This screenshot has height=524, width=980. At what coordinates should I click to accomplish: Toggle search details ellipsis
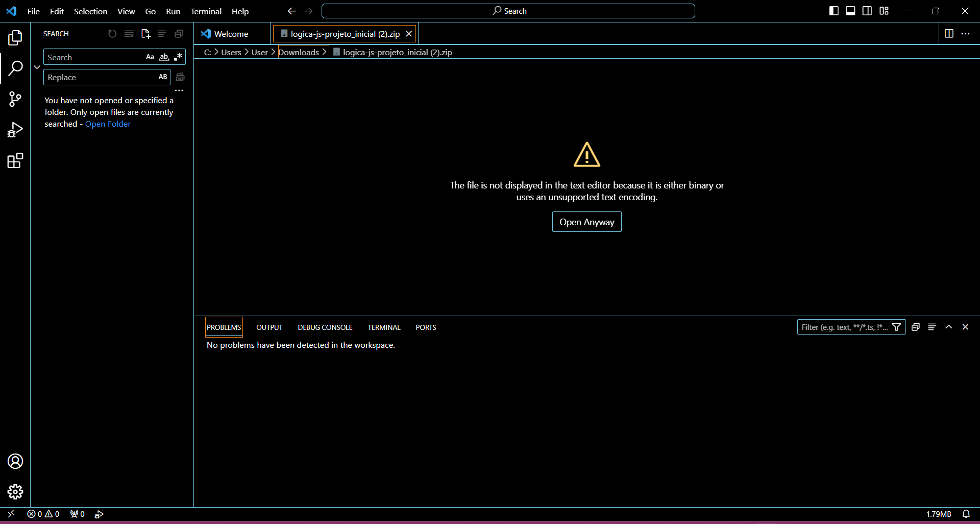pos(179,90)
